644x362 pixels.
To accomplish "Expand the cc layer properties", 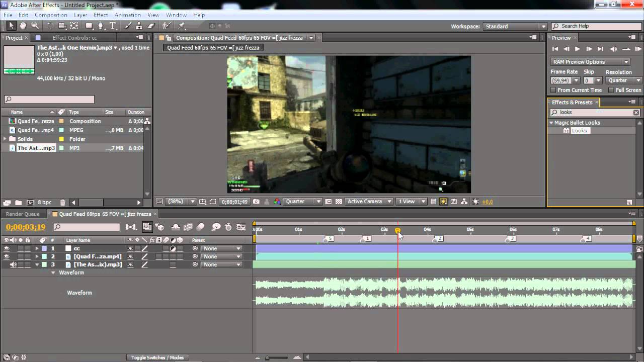I will pos(37,248).
